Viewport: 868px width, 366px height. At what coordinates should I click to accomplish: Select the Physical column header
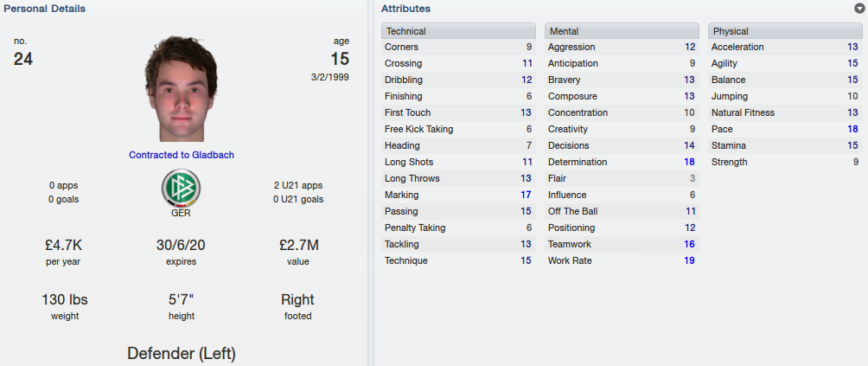click(x=785, y=31)
